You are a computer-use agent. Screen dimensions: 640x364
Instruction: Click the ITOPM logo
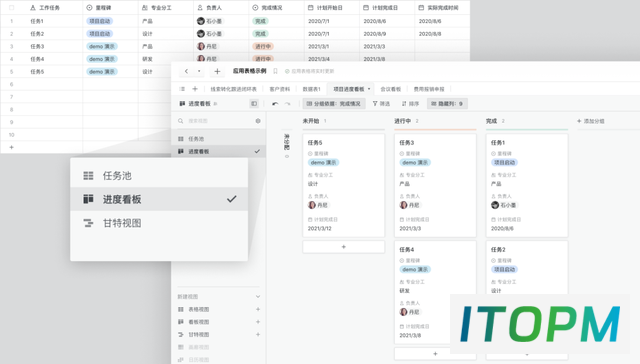[540, 324]
